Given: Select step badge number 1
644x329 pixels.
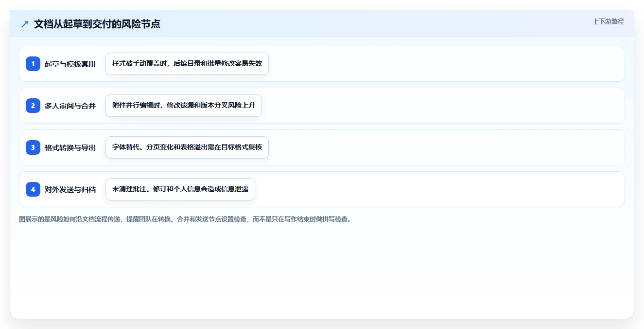Looking at the screenshot, I should [x=33, y=64].
